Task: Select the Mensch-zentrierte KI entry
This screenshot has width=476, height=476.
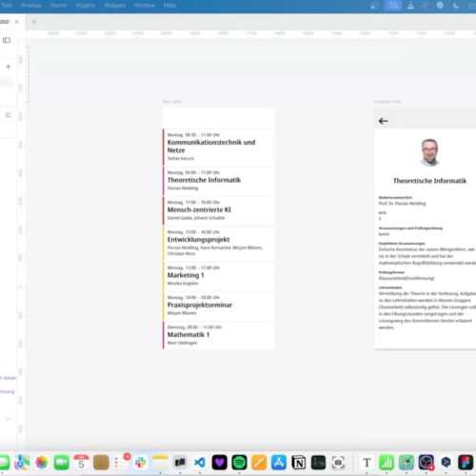Action: (218, 211)
